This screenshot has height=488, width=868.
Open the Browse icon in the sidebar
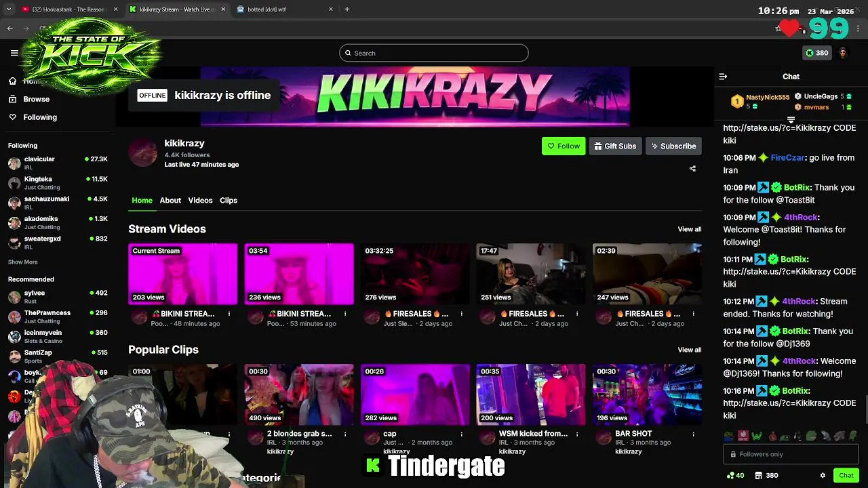click(x=12, y=99)
